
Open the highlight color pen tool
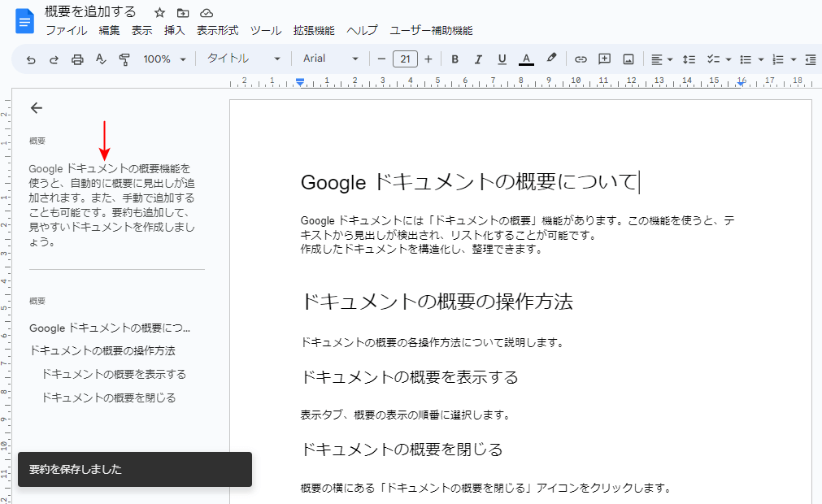(551, 59)
